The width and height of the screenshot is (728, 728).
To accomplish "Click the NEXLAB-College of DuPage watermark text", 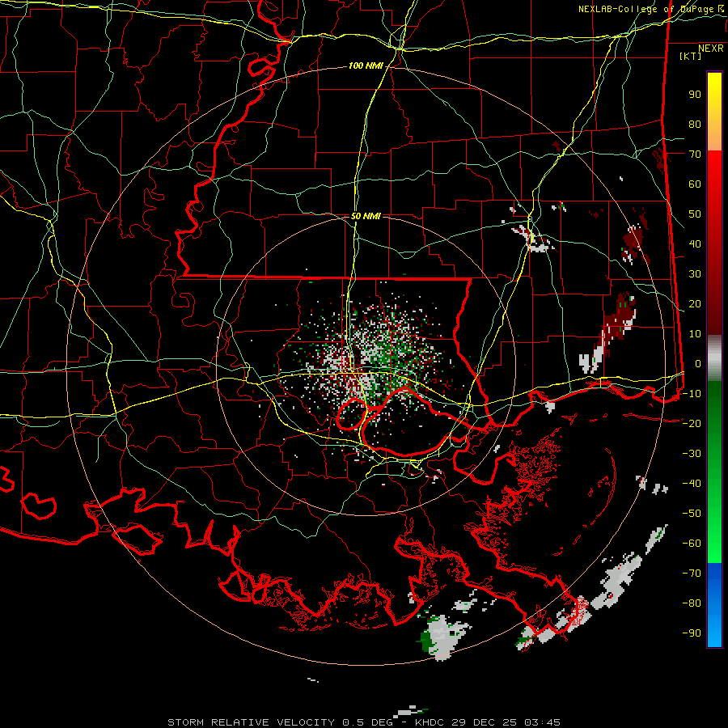I will (650, 9).
